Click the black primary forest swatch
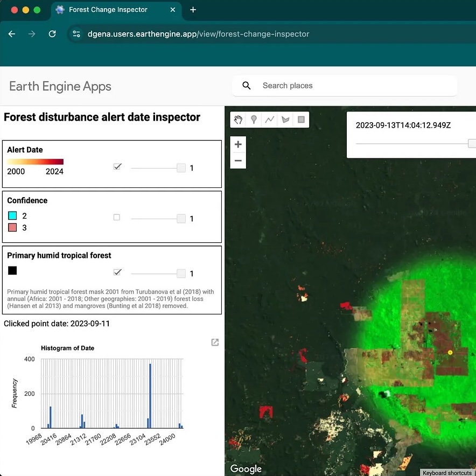Screen dimensions: 476x476 point(12,270)
